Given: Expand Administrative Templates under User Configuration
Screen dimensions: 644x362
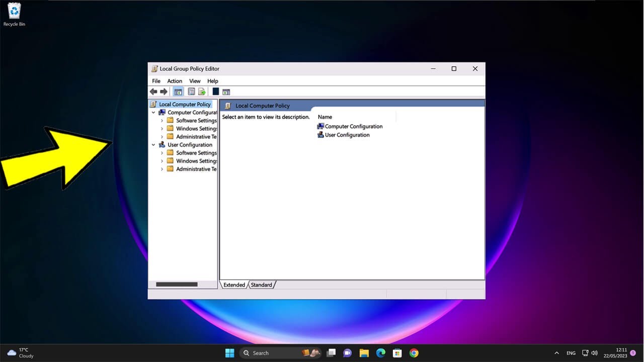Looking at the screenshot, I should [162, 169].
